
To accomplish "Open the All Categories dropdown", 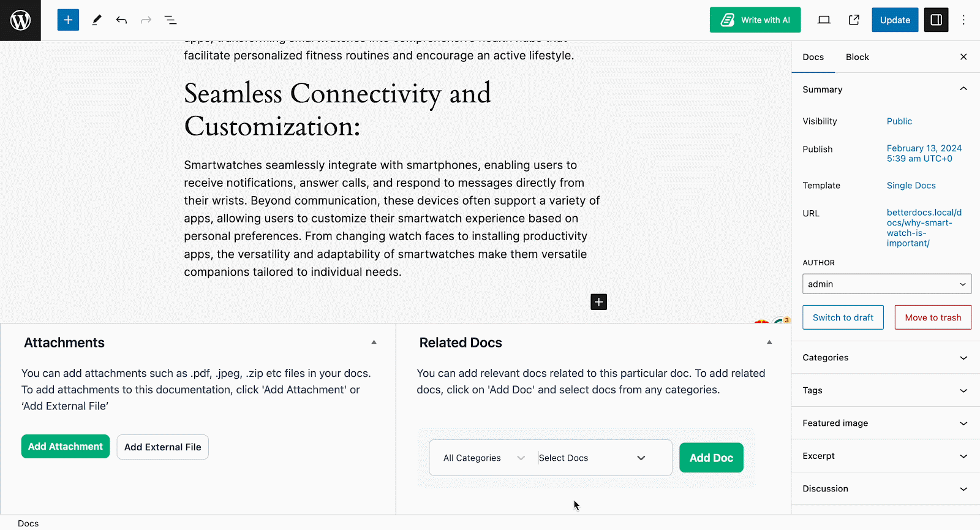I will tap(483, 458).
